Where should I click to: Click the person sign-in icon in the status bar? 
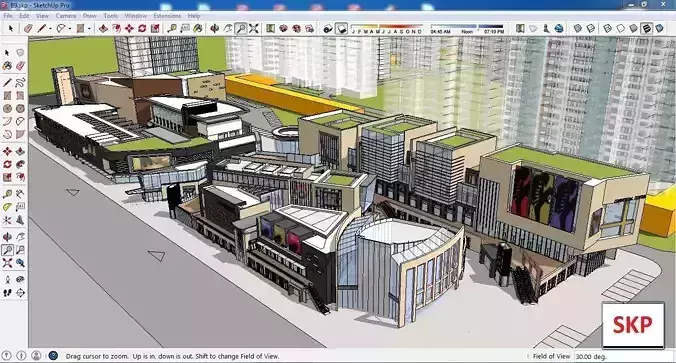coord(36,356)
